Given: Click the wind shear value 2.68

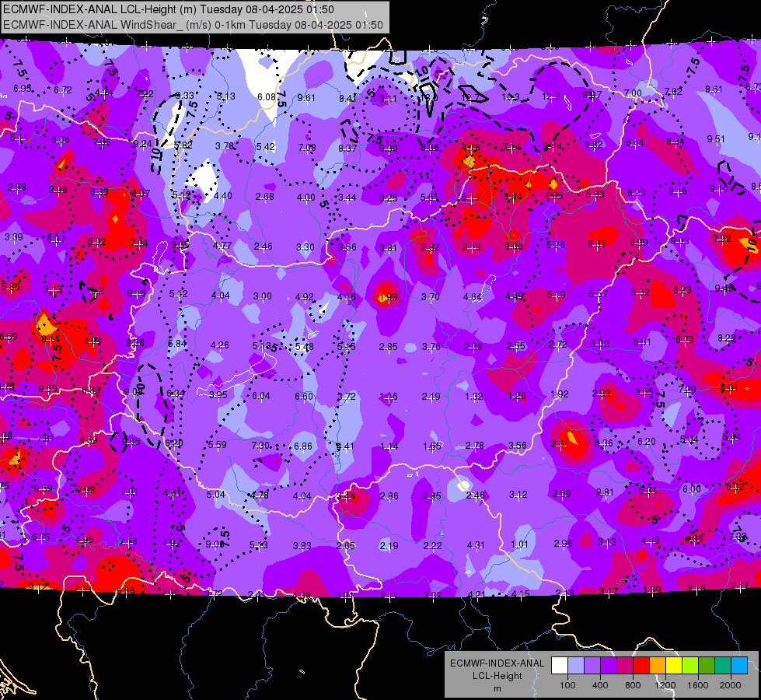Looking at the screenshot, I should coord(265,197).
